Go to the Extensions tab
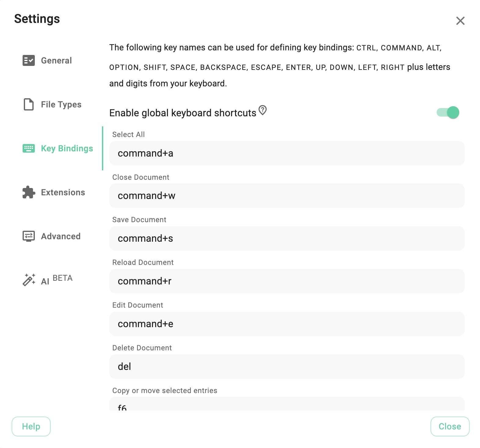 63,192
